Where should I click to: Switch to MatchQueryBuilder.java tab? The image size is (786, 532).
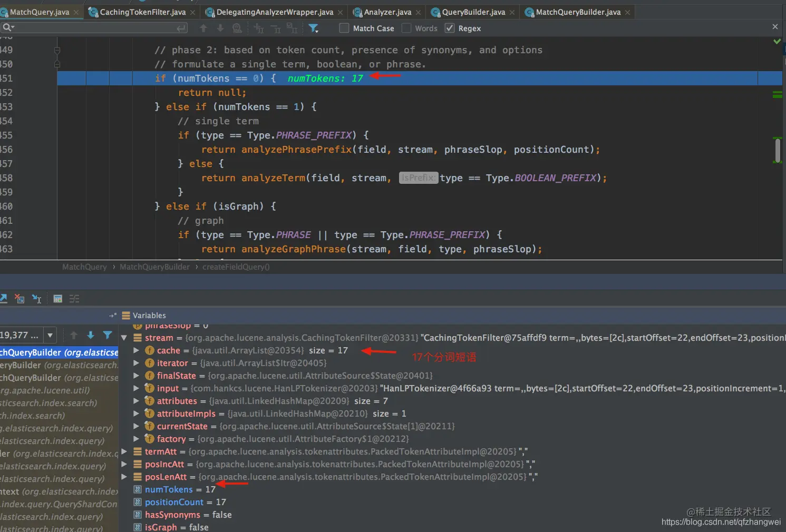[578, 12]
